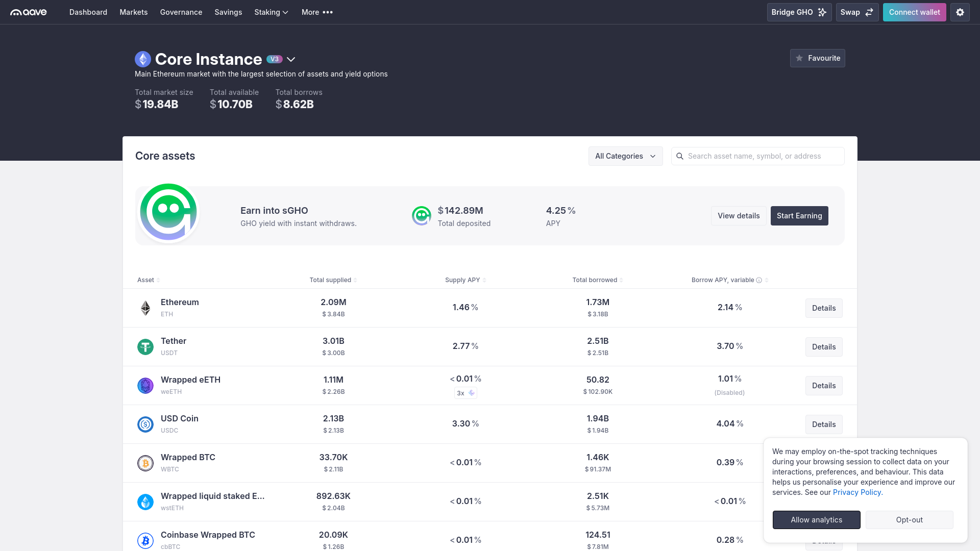Click Opt-out of analytics
This screenshot has width=980, height=551.
(x=910, y=520)
